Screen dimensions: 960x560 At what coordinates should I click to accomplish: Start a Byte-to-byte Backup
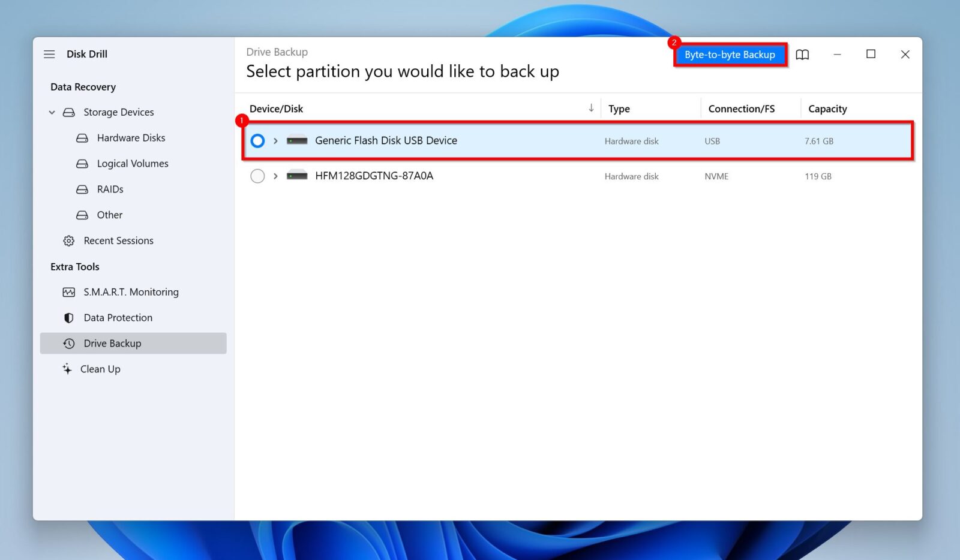tap(729, 54)
